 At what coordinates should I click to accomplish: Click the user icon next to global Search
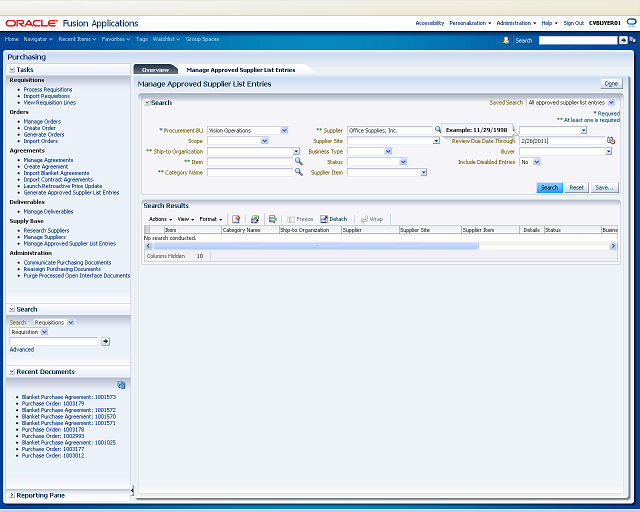tap(506, 40)
